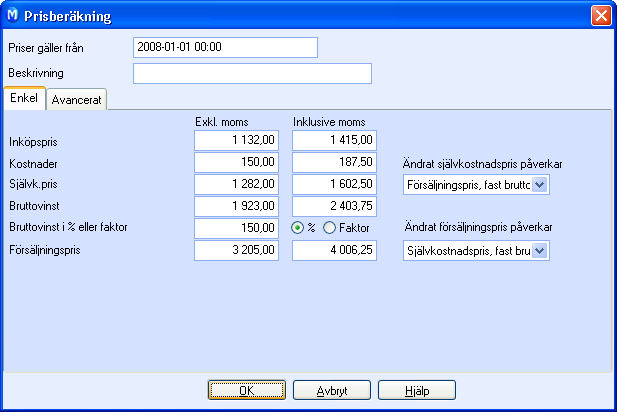617x412 pixels.
Task: Click Bruttovinst Exkl. moms field 1 923,00
Action: (x=236, y=206)
